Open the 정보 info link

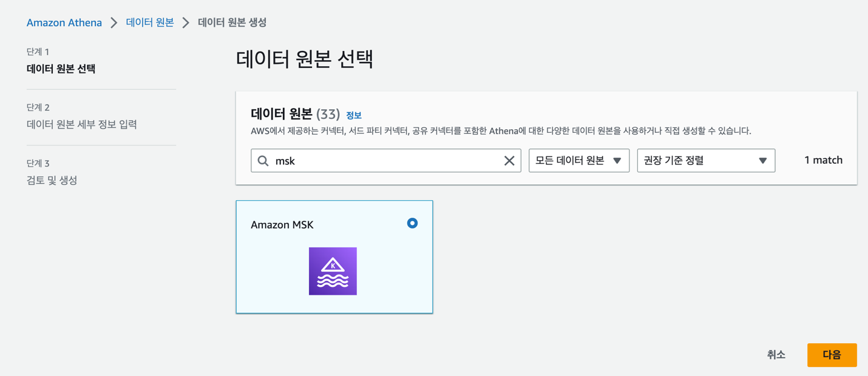tap(354, 115)
